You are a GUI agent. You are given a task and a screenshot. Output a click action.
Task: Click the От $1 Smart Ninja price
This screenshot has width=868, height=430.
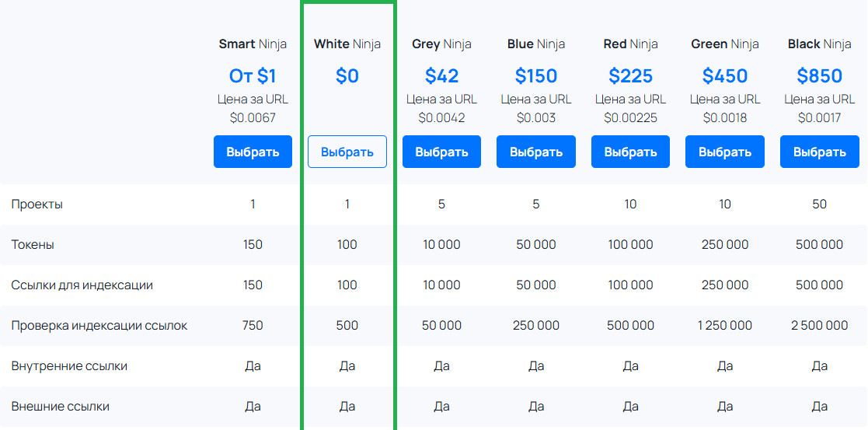(253, 76)
